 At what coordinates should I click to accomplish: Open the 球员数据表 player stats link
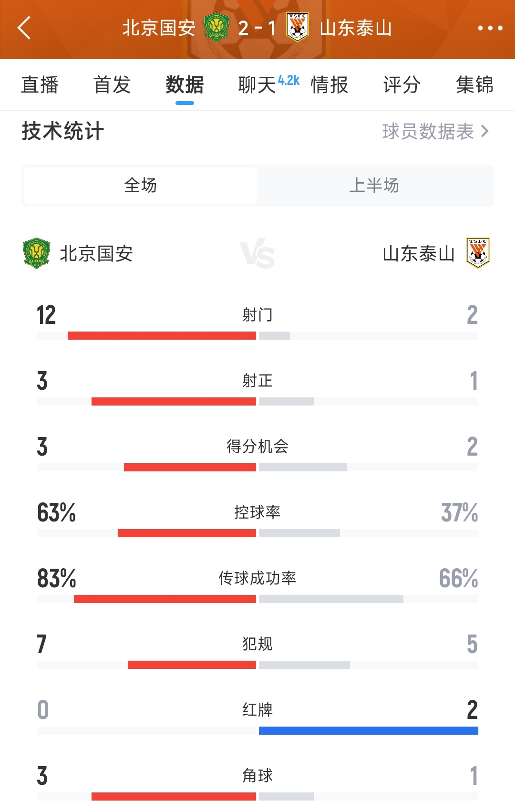pyautogui.click(x=428, y=131)
